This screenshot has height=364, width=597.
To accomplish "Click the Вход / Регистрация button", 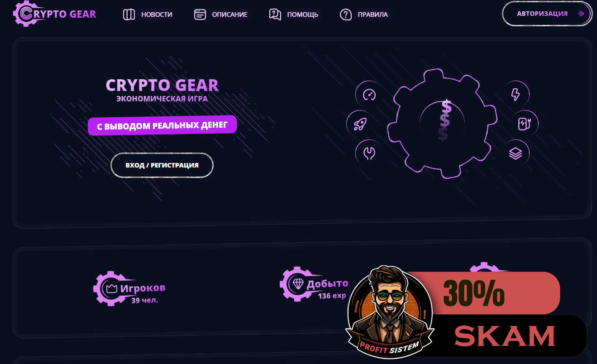I will click(x=162, y=165).
